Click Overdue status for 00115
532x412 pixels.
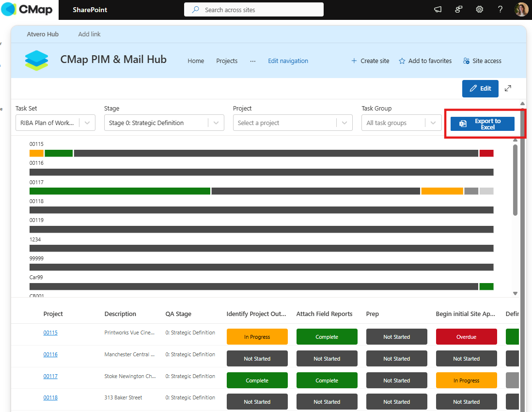coord(467,337)
